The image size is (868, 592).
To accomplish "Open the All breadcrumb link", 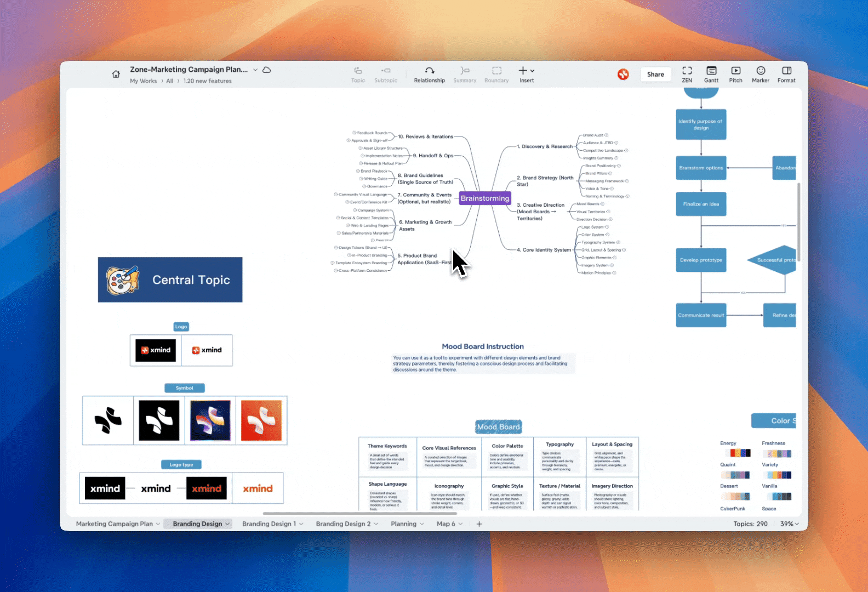I will pos(170,81).
